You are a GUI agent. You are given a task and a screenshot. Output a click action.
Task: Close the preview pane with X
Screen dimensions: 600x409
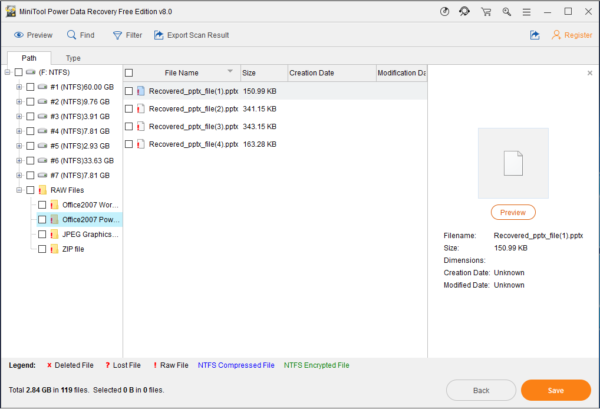[x=590, y=73]
